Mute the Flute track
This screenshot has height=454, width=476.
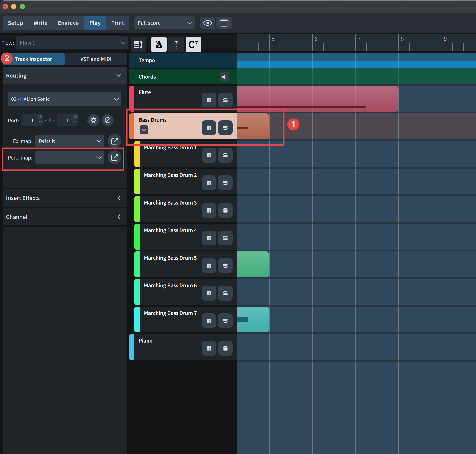pyautogui.click(x=209, y=100)
